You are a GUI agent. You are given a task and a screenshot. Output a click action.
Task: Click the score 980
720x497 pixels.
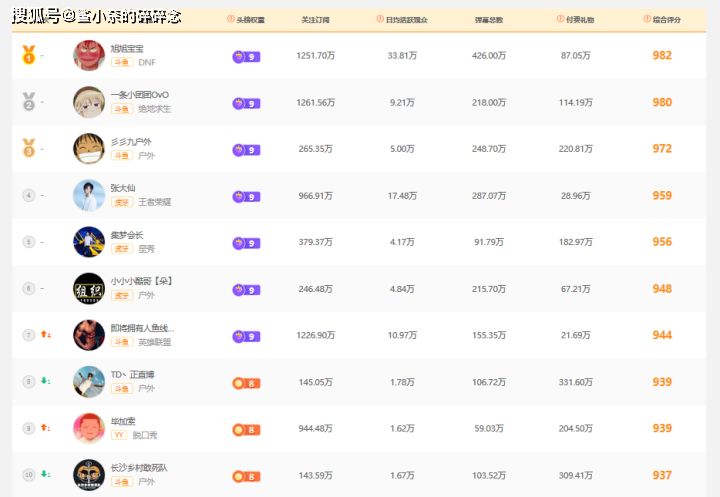[x=662, y=102]
